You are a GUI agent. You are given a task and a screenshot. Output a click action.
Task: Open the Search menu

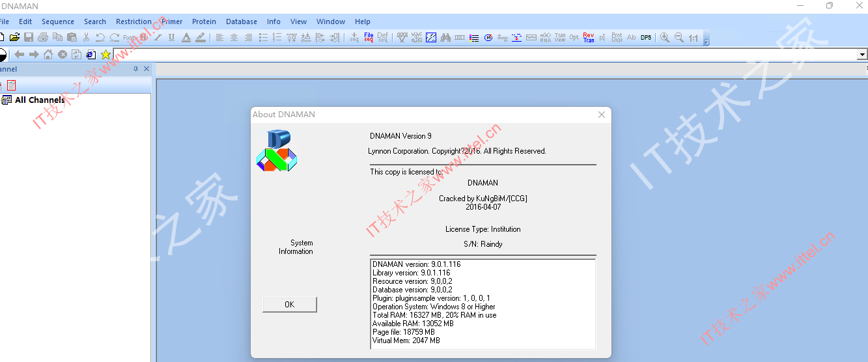[95, 21]
